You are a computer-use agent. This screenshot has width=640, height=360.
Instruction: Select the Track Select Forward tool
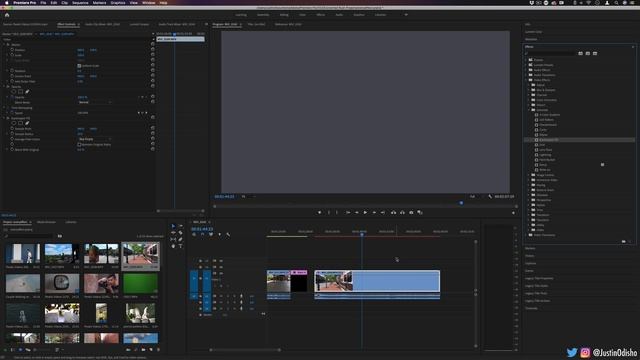[180, 226]
